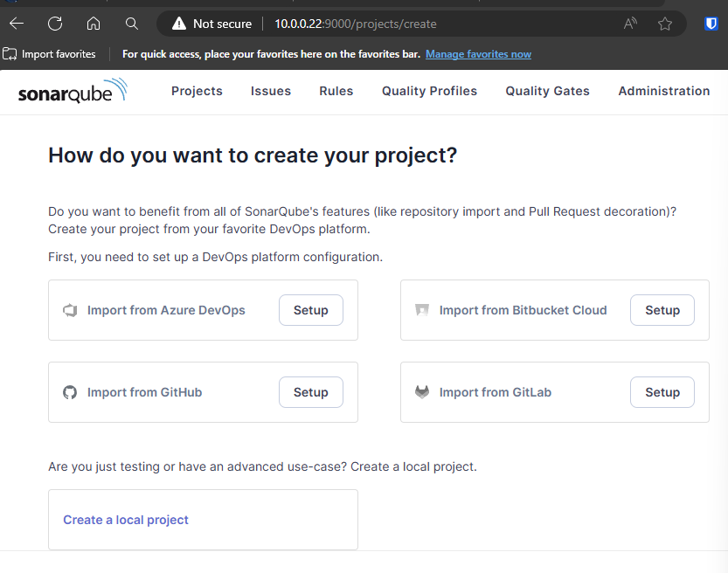Refresh the page with reload icon
This screenshot has width=728, height=573.
(55, 24)
